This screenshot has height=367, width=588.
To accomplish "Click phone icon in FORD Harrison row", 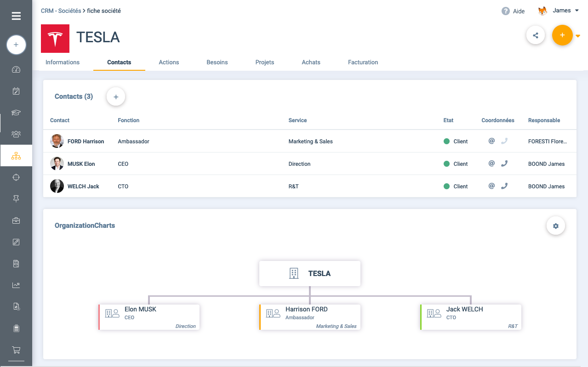I will (504, 141).
